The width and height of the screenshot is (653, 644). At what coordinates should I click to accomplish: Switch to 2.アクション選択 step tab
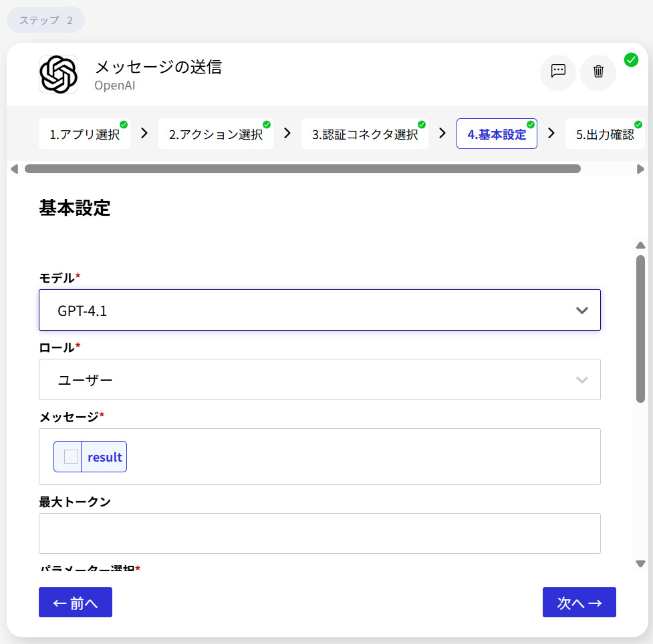click(x=215, y=134)
